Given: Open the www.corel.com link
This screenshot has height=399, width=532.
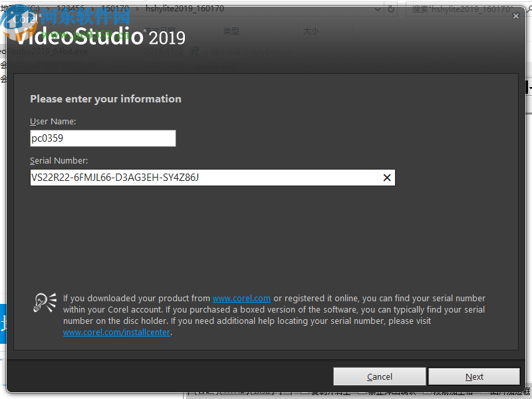Looking at the screenshot, I should 241,298.
